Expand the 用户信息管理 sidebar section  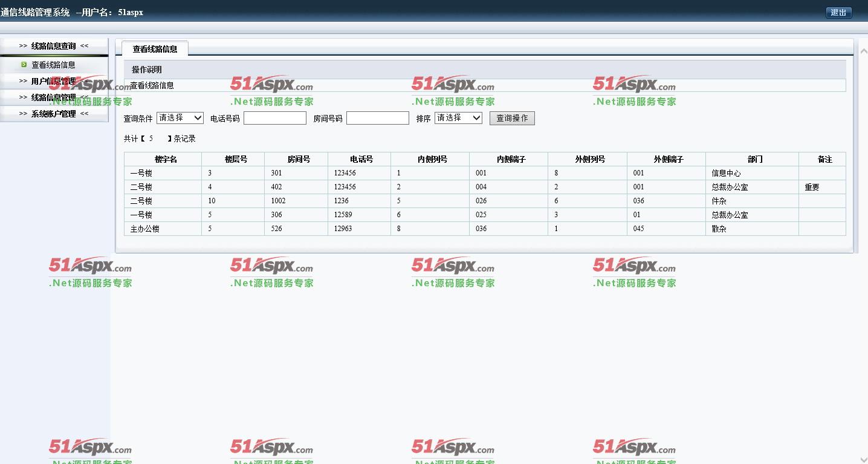(54, 81)
